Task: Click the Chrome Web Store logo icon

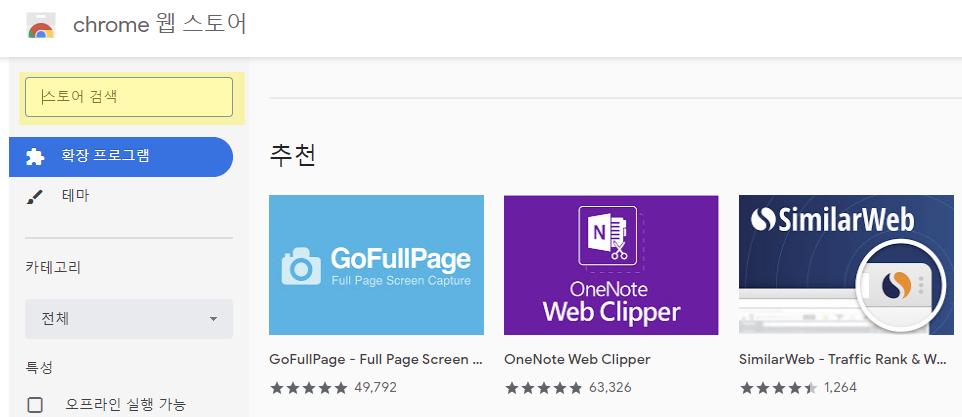Action: 41,25
